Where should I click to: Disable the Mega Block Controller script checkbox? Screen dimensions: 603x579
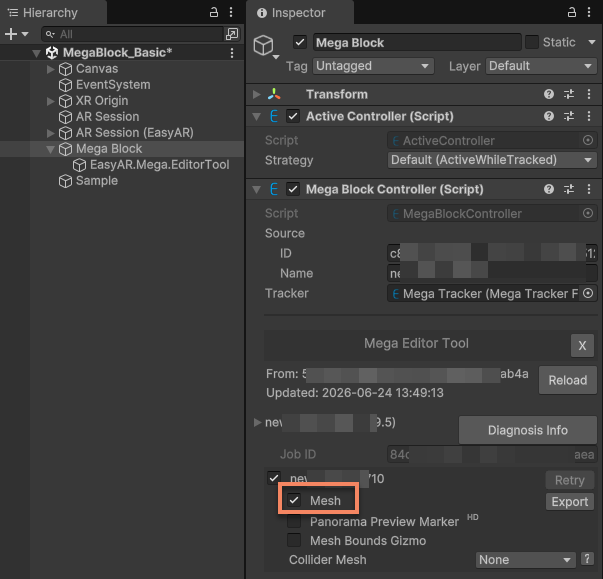tap(293, 189)
